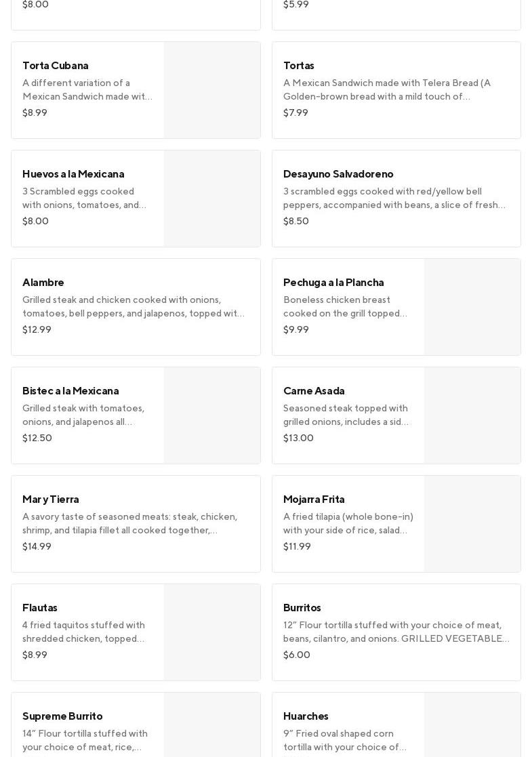Click the Mojarra Frita image thumbnail
The width and height of the screenshot is (532, 757).
click(x=472, y=524)
